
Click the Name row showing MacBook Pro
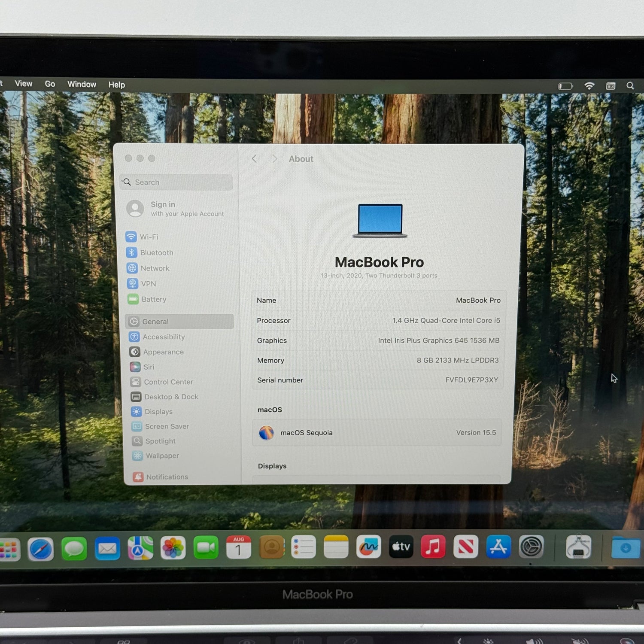(x=378, y=300)
